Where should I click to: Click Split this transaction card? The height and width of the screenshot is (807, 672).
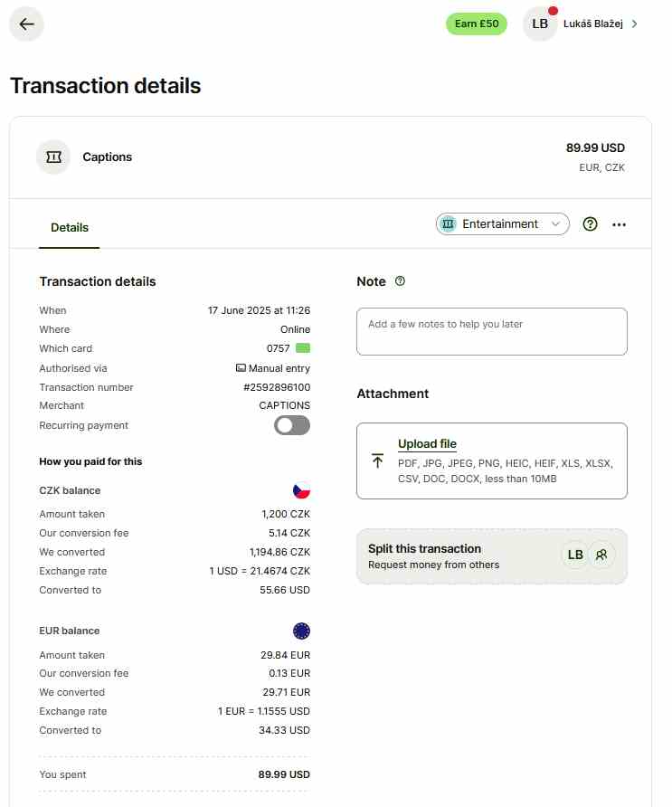452,556
